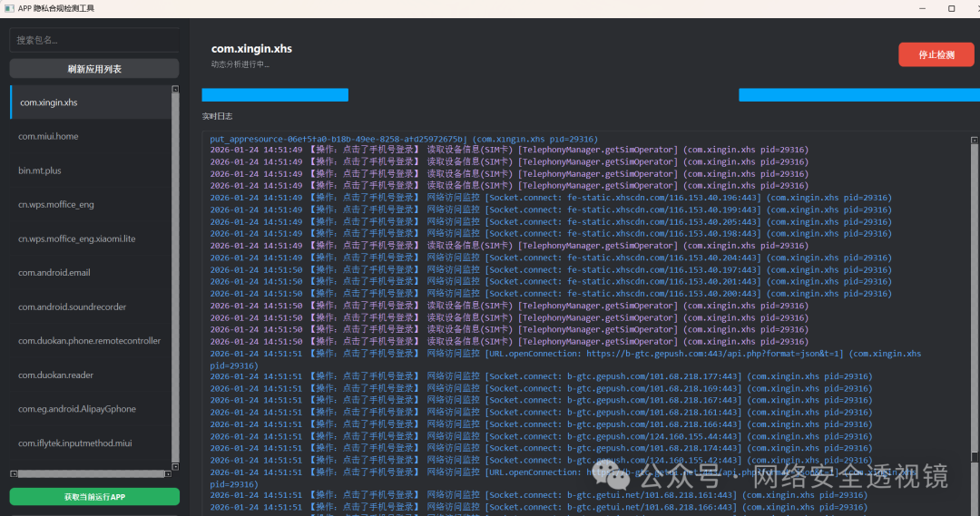Click log line with IP 116.153.40.205
This screenshot has width=980, height=516.
coord(551,222)
